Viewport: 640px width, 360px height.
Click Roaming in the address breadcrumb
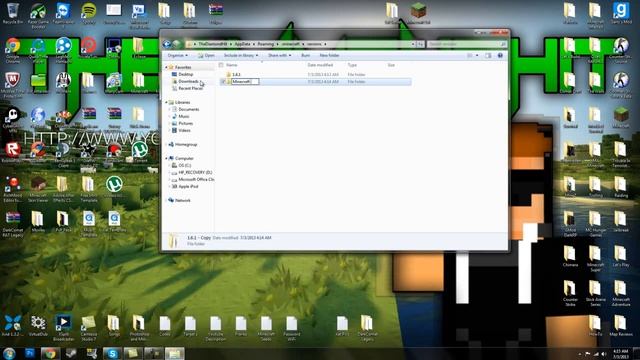tap(265, 44)
